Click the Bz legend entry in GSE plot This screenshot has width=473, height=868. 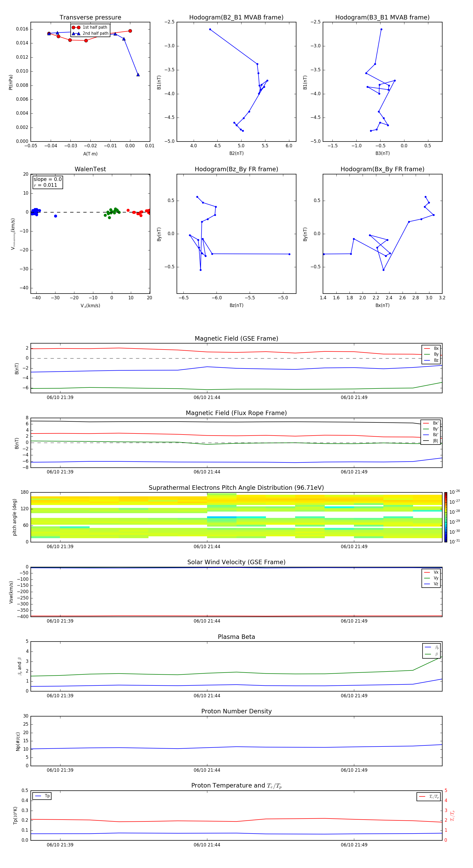(431, 361)
